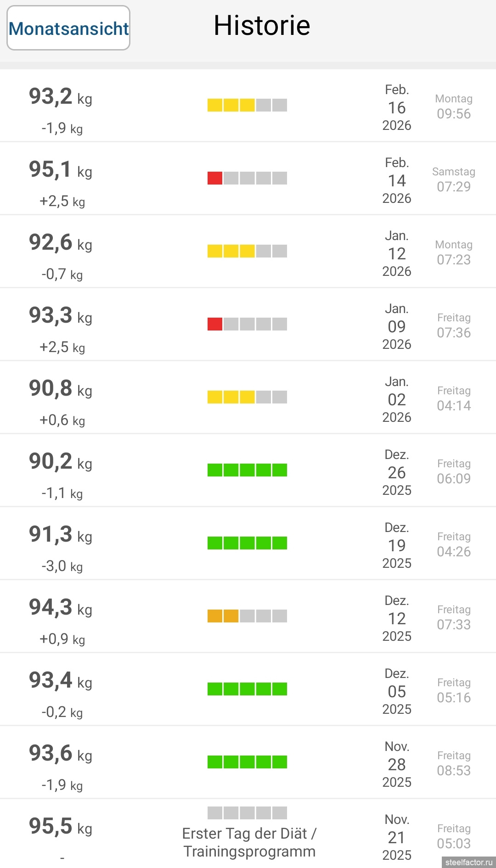The height and width of the screenshot is (868, 496).
Task: Open the 90,8 kg weight record
Action: [60, 389]
